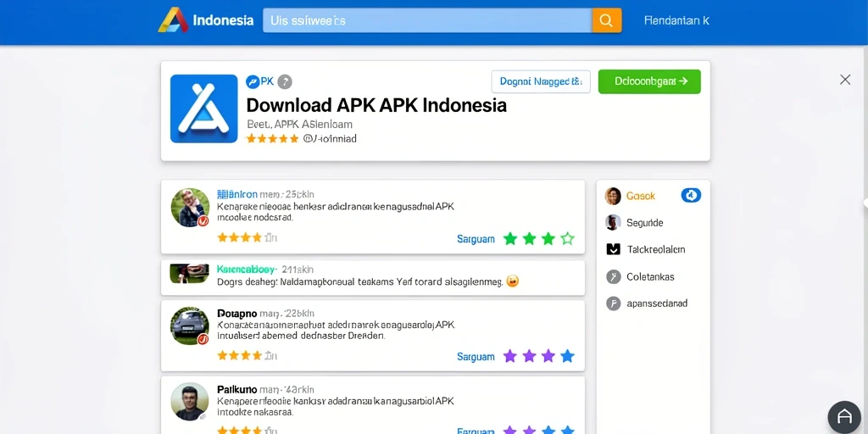The height and width of the screenshot is (434, 868).
Task: Click the blue PK badge icon
Action: pos(253,82)
